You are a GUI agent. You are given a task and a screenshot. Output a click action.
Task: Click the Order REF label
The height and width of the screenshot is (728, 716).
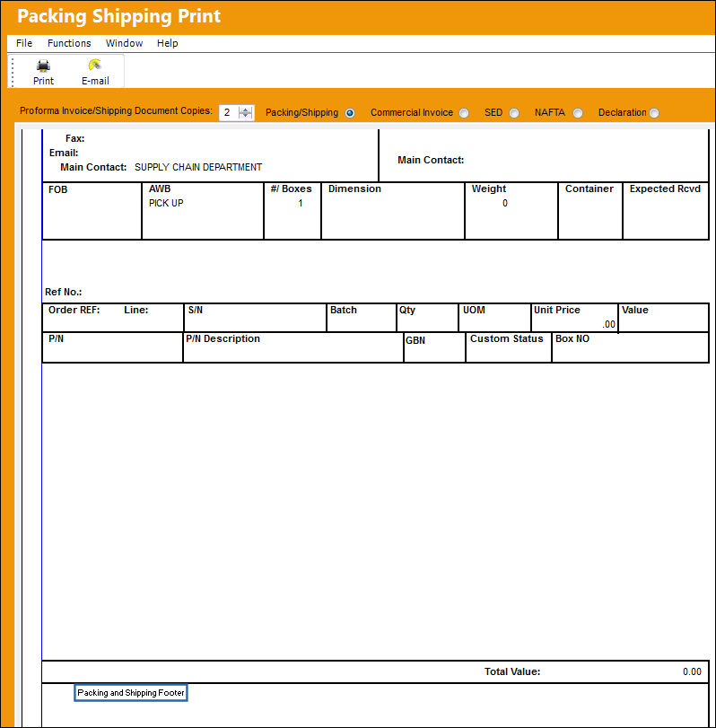[x=74, y=311]
